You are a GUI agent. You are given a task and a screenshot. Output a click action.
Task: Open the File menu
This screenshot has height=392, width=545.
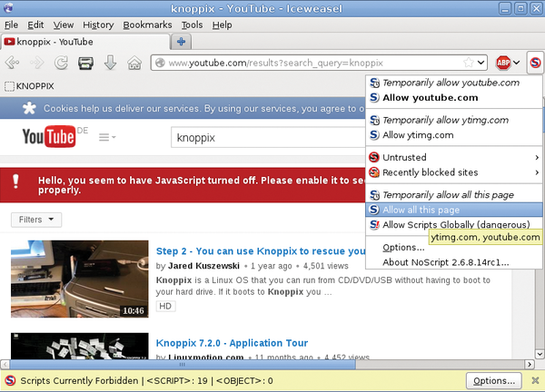click(11, 25)
